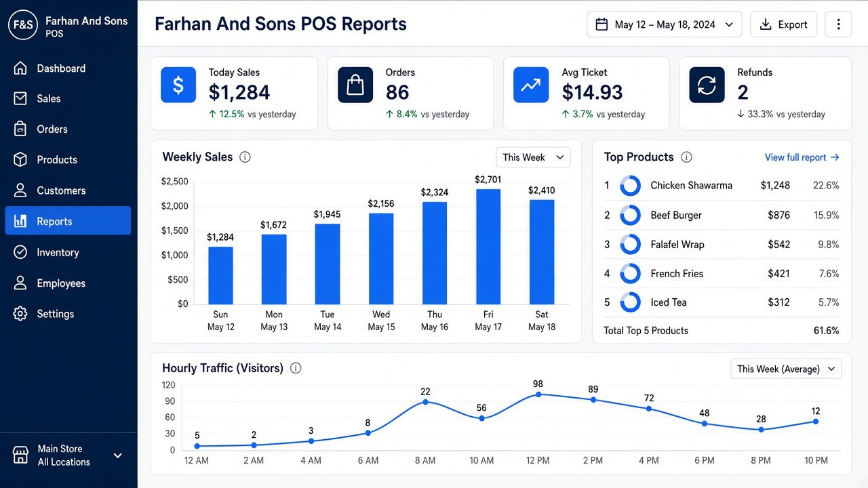Click the Export button
868x488 pixels.
[783, 24]
